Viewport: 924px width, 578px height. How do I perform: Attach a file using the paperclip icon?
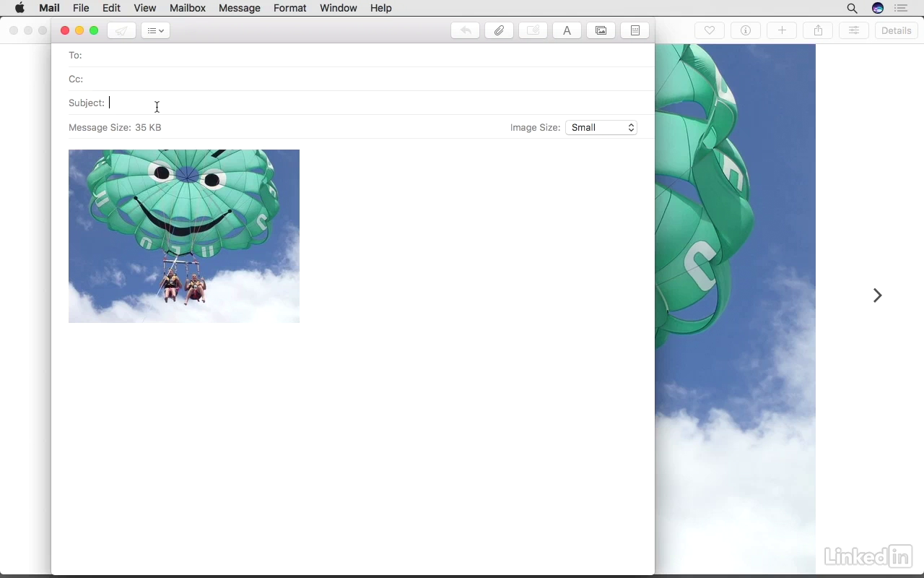[x=499, y=30]
